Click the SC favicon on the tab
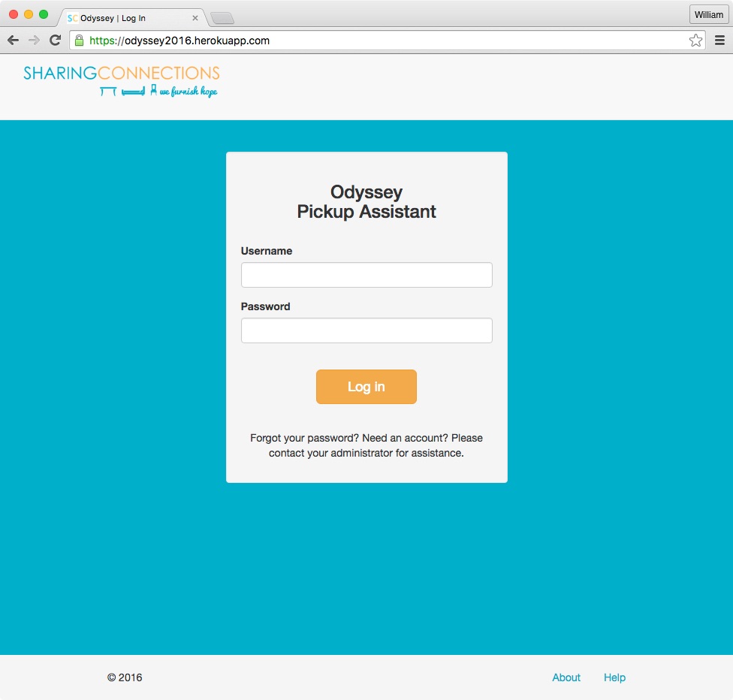The width and height of the screenshot is (733, 700). point(72,18)
